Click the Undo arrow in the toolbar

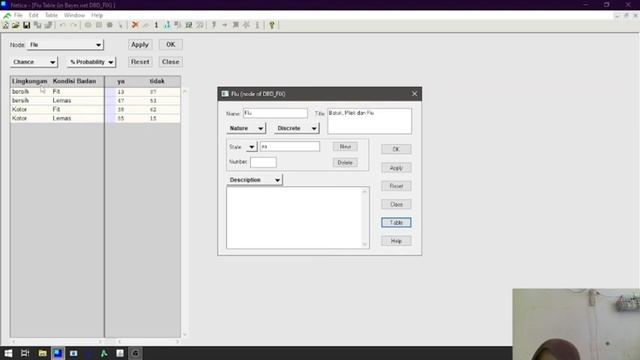pyautogui.click(x=62, y=25)
